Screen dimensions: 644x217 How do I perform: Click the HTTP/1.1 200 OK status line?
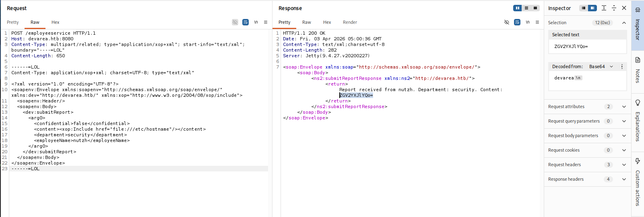tap(304, 33)
